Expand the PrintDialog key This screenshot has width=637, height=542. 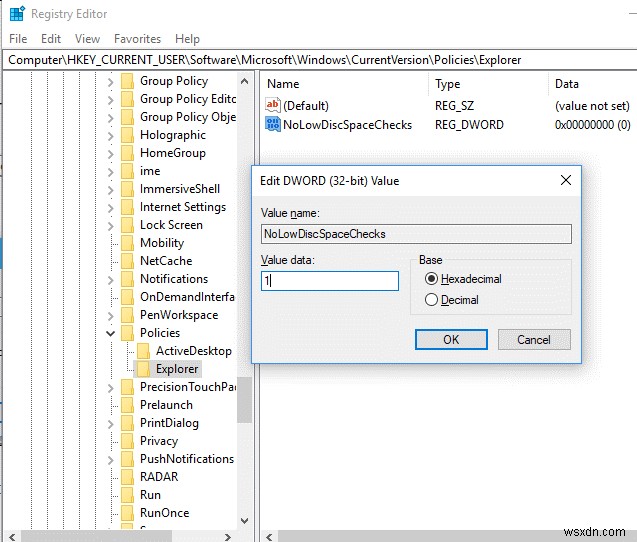pos(110,424)
